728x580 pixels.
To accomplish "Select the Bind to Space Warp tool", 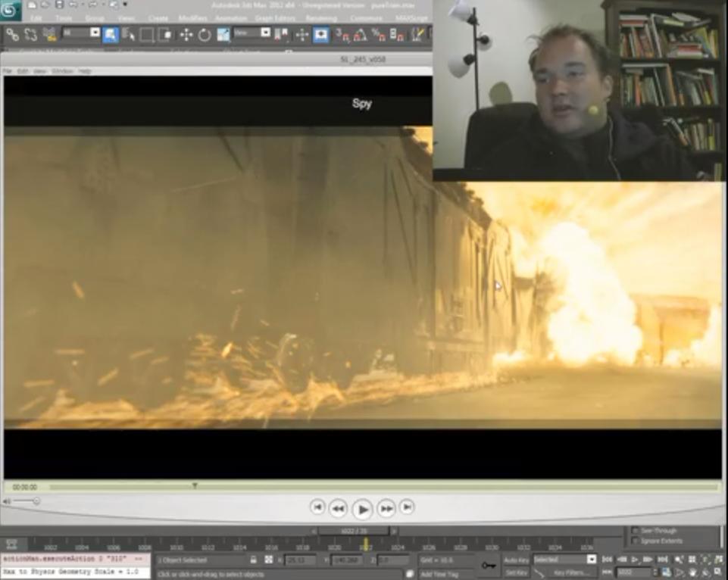I will (x=49, y=35).
